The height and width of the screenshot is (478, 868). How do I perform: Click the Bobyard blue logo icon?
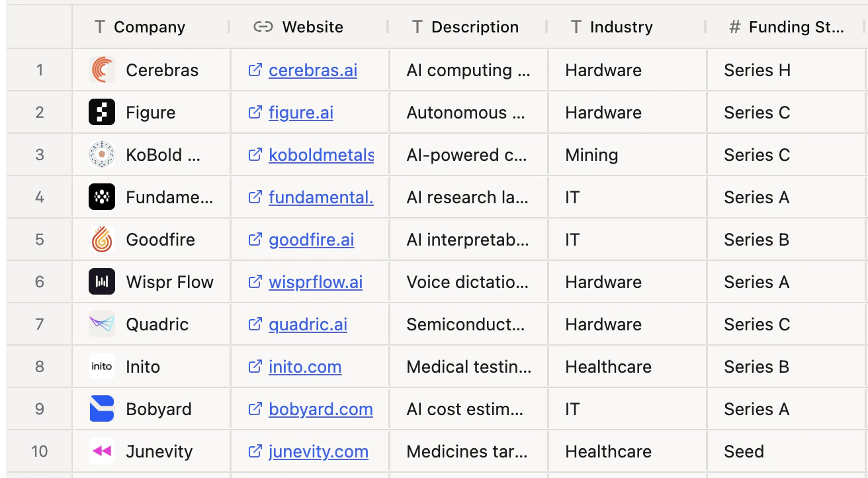coord(101,408)
